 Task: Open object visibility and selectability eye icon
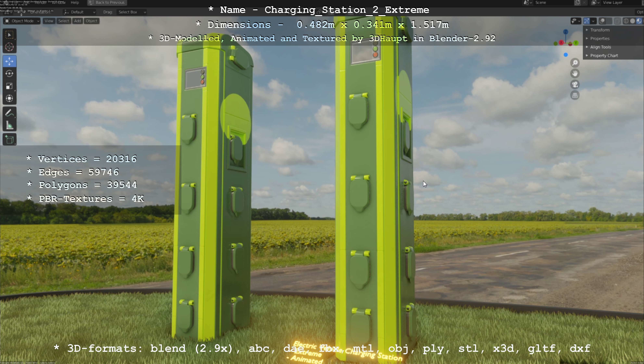point(576,21)
